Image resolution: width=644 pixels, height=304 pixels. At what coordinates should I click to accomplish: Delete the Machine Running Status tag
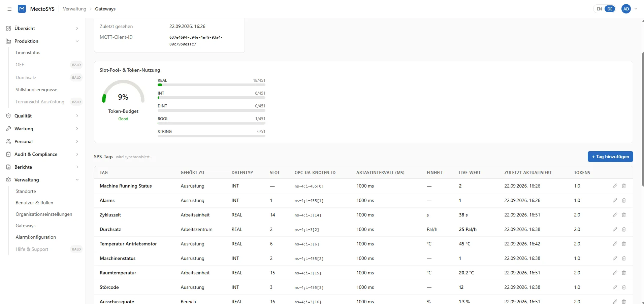click(624, 186)
